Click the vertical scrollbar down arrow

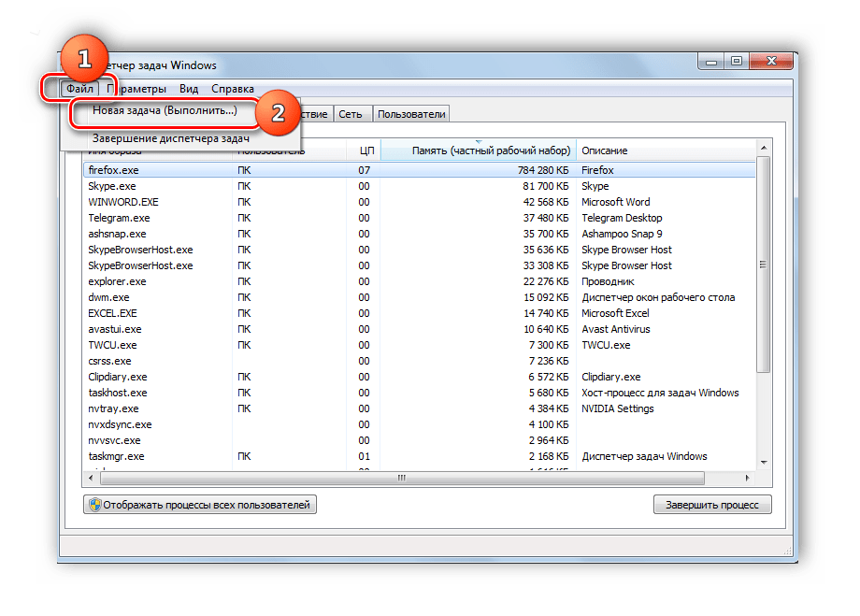click(764, 463)
